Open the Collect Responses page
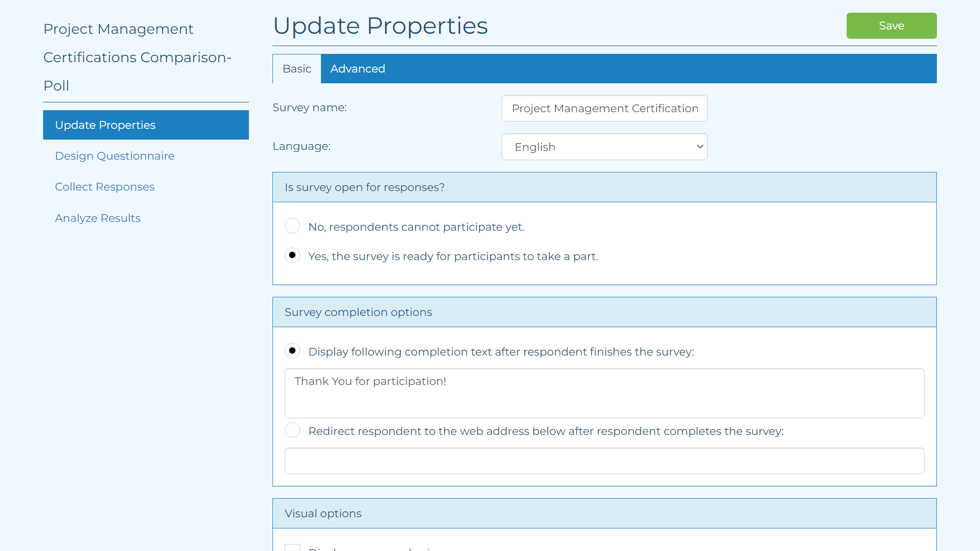 [104, 187]
